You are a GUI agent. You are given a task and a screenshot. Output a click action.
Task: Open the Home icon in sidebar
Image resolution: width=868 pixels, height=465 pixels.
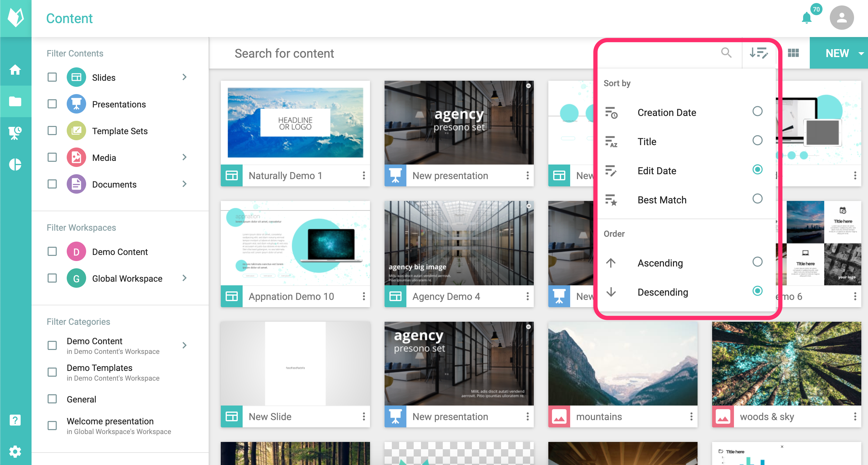pyautogui.click(x=15, y=70)
